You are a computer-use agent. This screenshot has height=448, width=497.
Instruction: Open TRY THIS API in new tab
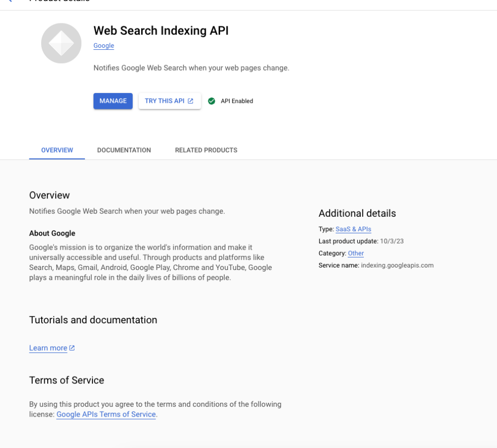click(169, 101)
